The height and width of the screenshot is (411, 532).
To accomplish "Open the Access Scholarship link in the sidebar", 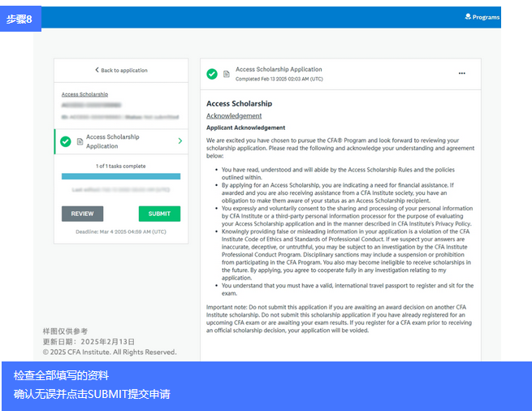I will coord(84,94).
